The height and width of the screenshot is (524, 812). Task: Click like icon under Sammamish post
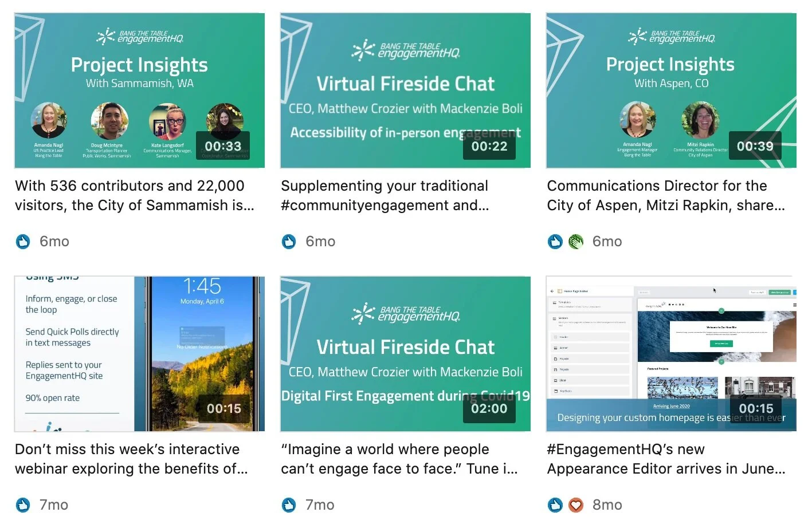point(23,242)
